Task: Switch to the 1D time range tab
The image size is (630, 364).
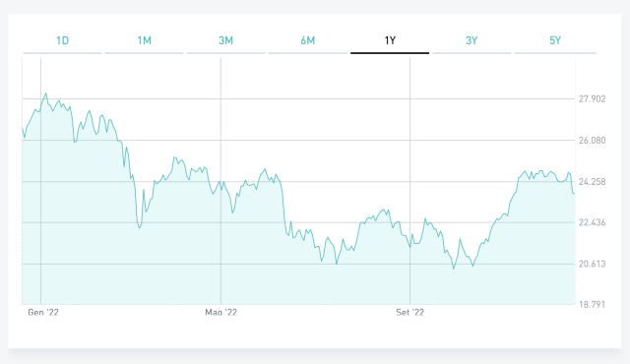Action: tap(62, 40)
